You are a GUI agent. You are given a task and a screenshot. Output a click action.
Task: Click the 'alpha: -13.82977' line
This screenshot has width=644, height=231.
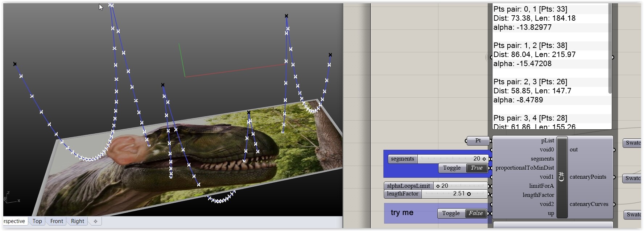click(523, 27)
